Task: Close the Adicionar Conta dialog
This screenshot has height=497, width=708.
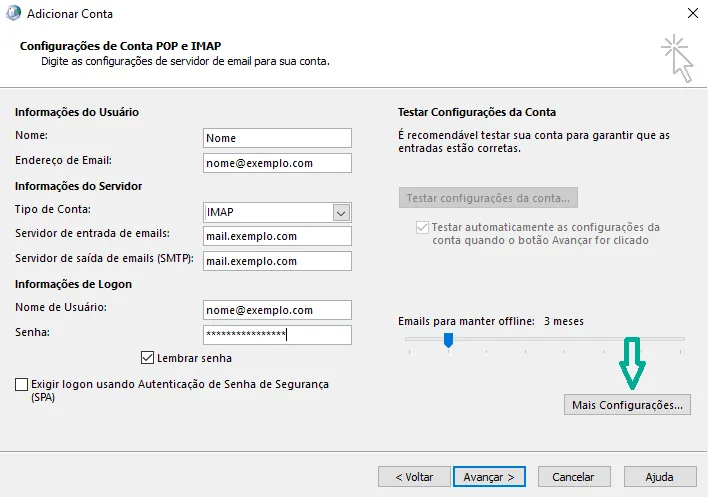Action: (x=693, y=13)
